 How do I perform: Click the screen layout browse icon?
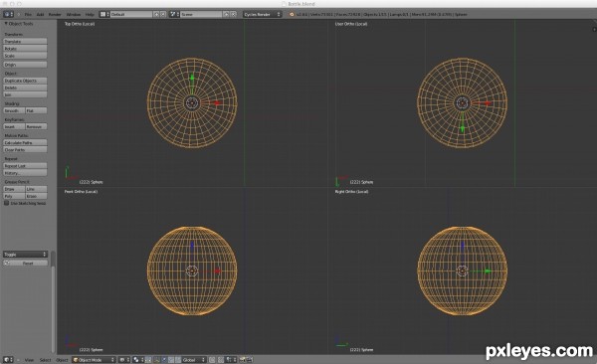coord(103,14)
